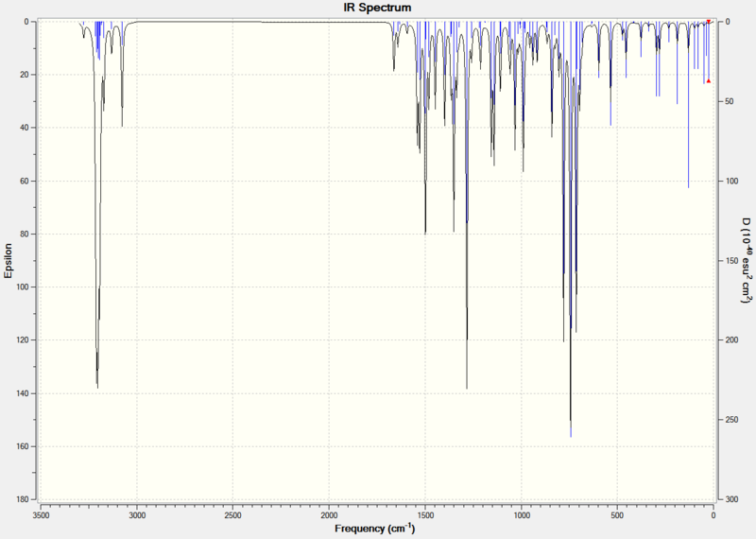Click the 1500 frequency tick label

[x=424, y=514]
